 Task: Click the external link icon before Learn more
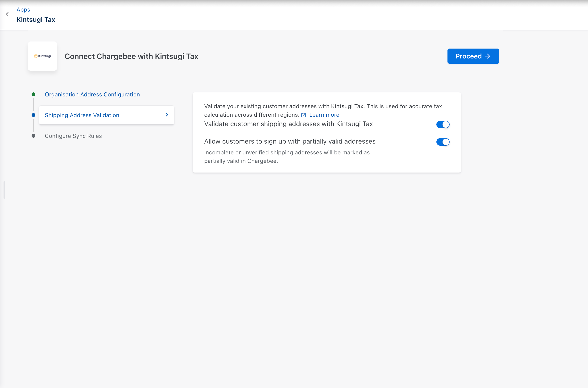click(x=304, y=115)
